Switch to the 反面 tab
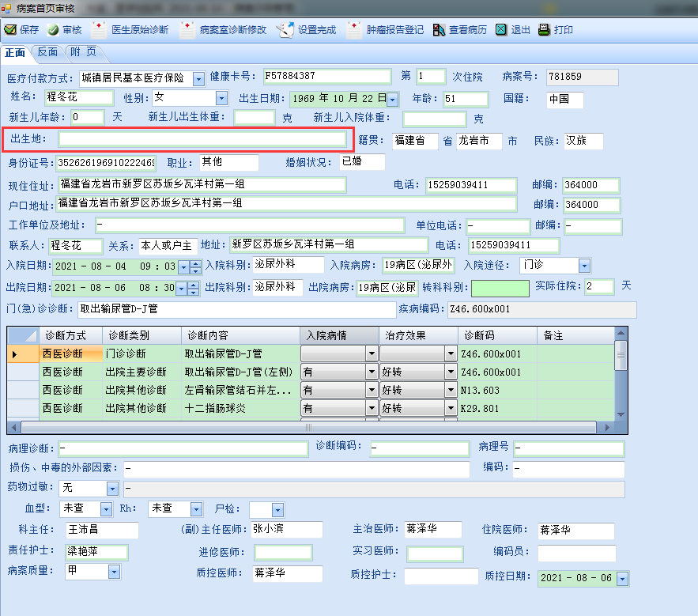Viewport: 698px width, 616px height. pyautogui.click(x=47, y=52)
